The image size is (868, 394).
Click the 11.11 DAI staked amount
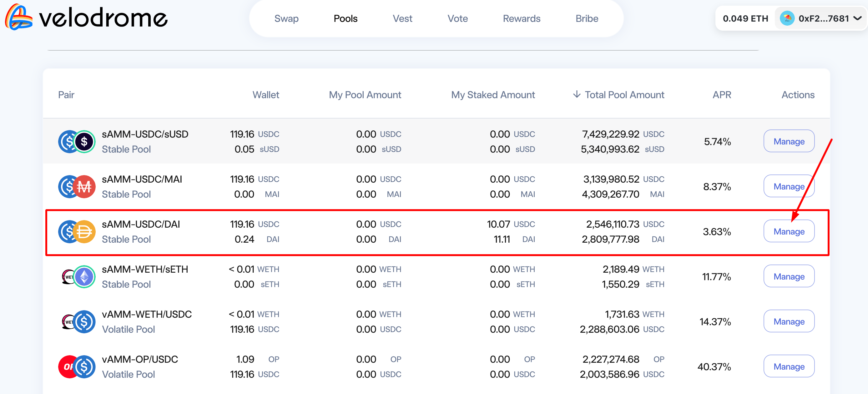pos(514,239)
